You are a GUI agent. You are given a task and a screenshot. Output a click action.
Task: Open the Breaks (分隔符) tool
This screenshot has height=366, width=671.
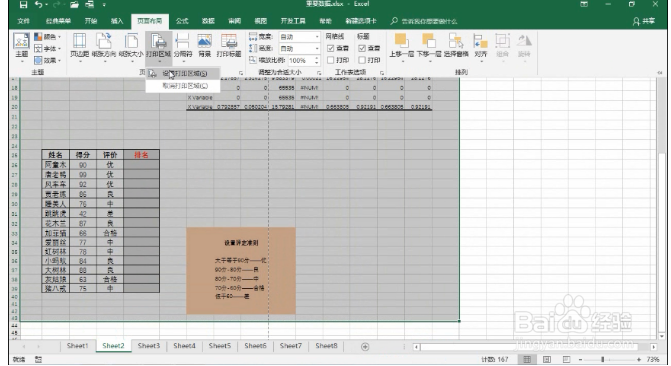pos(183,48)
